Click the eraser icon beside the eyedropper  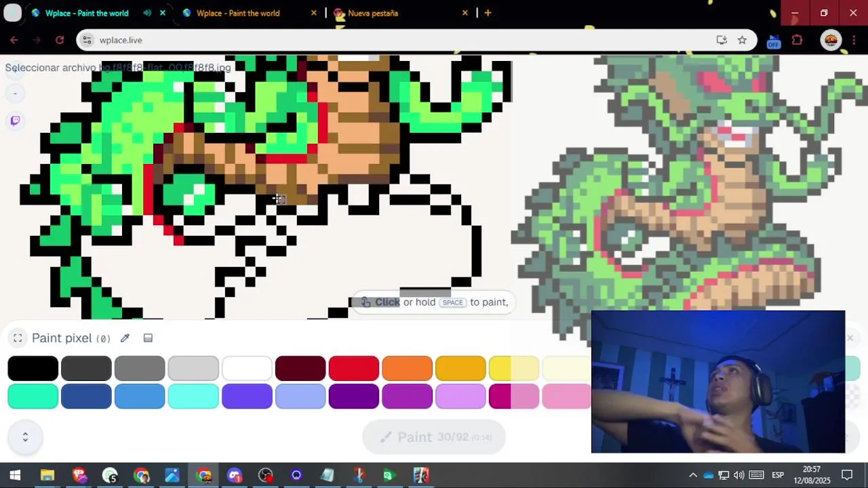click(x=148, y=338)
